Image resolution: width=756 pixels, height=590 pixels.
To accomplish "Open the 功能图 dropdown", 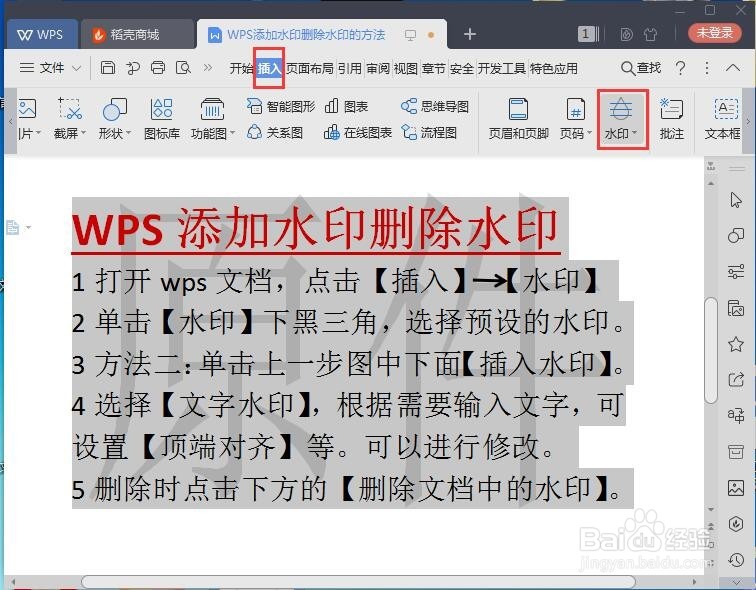I will click(212, 119).
